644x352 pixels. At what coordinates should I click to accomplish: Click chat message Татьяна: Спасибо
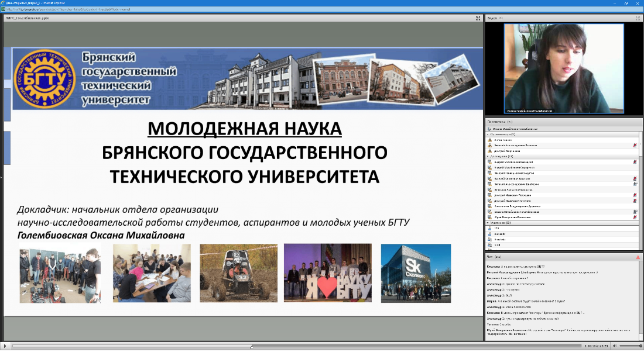[x=499, y=325]
